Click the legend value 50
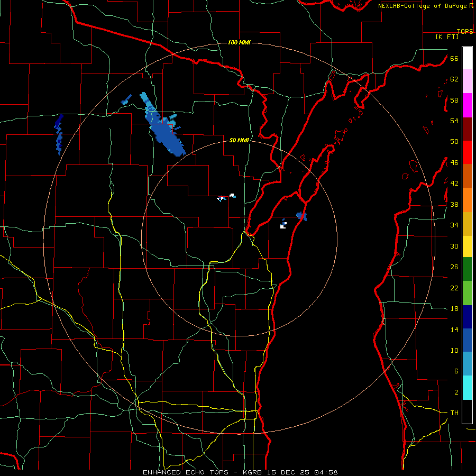Viewport: 476px width, 476px height. click(x=454, y=142)
